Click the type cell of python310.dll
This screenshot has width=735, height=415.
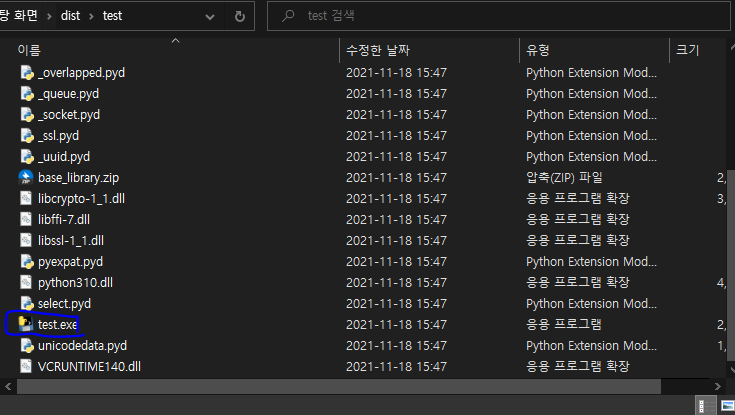point(578,283)
